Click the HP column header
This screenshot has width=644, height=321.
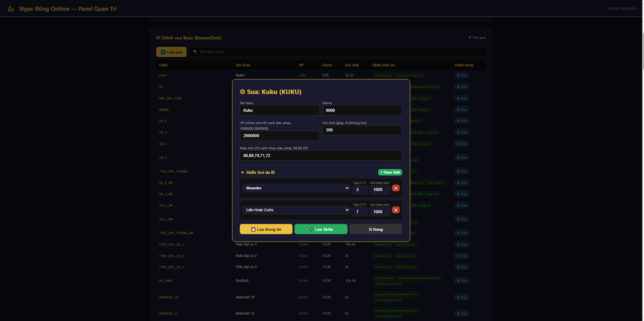point(301,65)
